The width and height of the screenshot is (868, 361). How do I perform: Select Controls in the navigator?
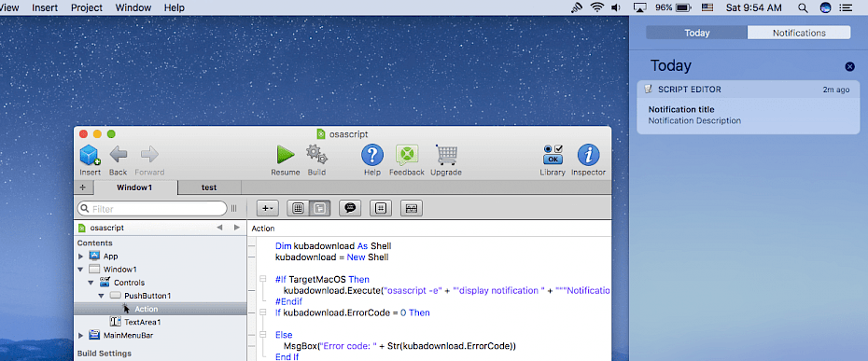click(130, 283)
